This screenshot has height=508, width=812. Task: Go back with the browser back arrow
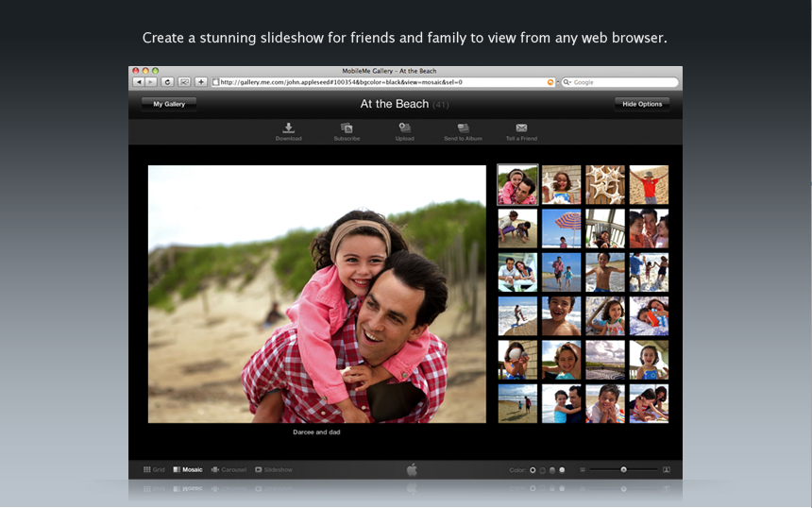point(138,82)
